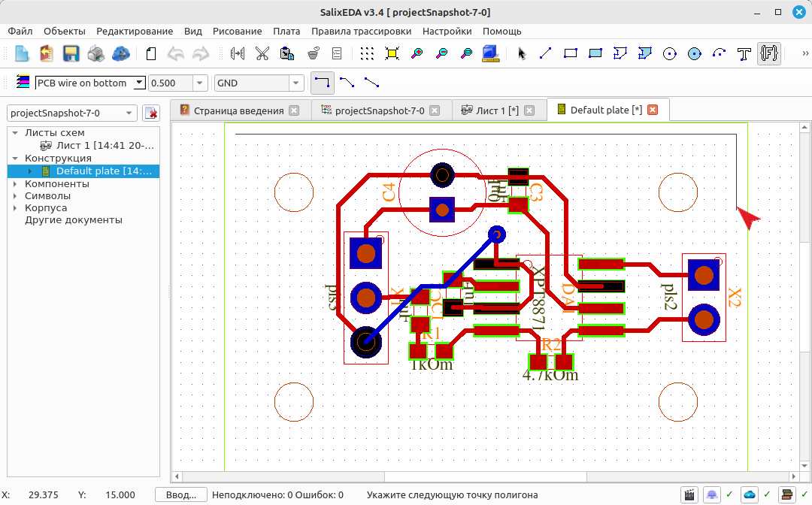The image size is (812, 505).
Task: Open the 0.500 wire width dropdown
Action: tap(200, 83)
